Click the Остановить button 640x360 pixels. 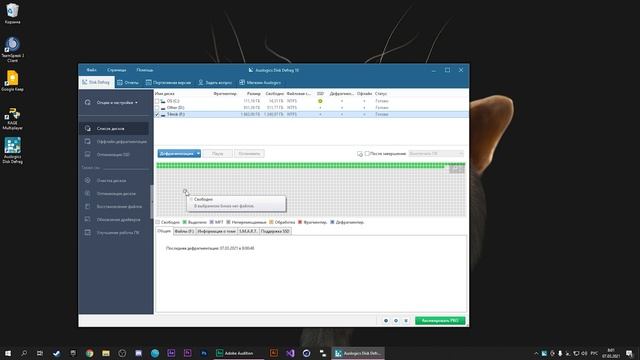pyautogui.click(x=249, y=153)
